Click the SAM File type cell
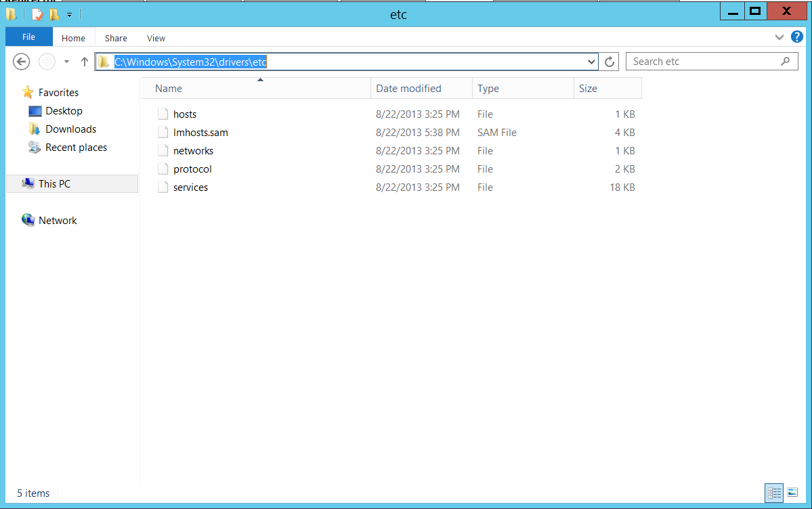 coord(496,133)
